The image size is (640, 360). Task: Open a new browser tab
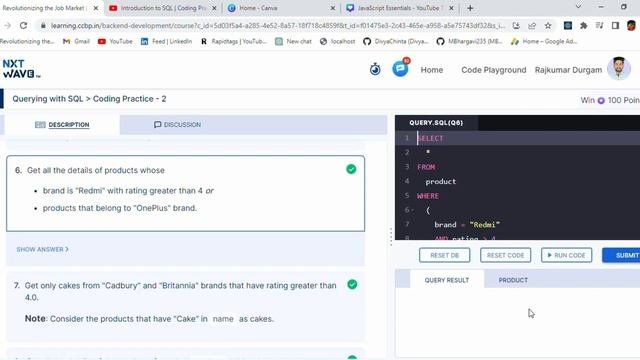click(x=470, y=8)
